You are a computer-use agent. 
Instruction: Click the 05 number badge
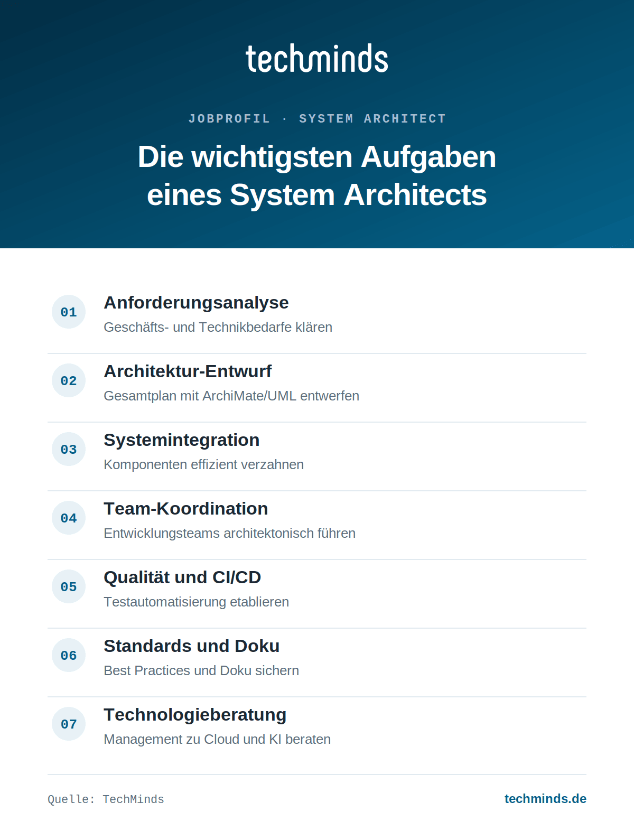coord(69,586)
